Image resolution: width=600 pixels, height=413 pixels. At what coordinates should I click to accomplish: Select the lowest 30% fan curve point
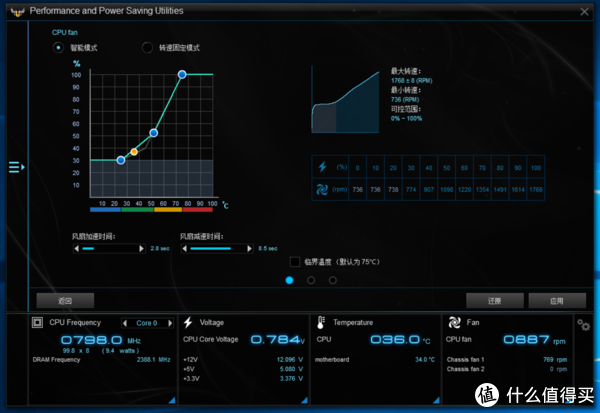pyautogui.click(x=121, y=160)
